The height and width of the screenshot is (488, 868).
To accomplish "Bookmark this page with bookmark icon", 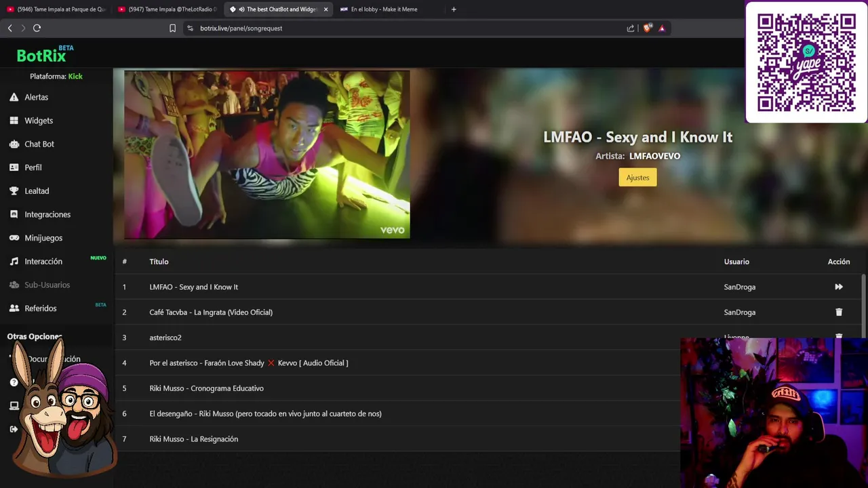I will pos(172,28).
